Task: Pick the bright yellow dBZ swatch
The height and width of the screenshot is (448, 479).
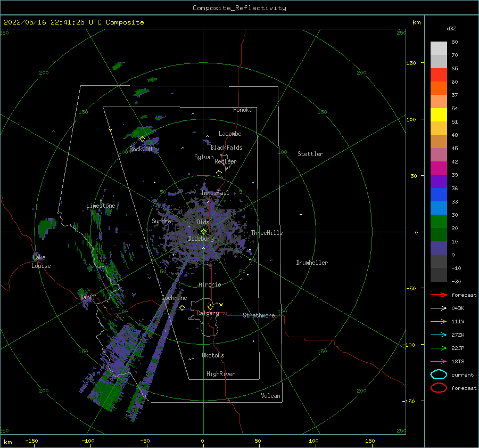Action: click(x=439, y=115)
